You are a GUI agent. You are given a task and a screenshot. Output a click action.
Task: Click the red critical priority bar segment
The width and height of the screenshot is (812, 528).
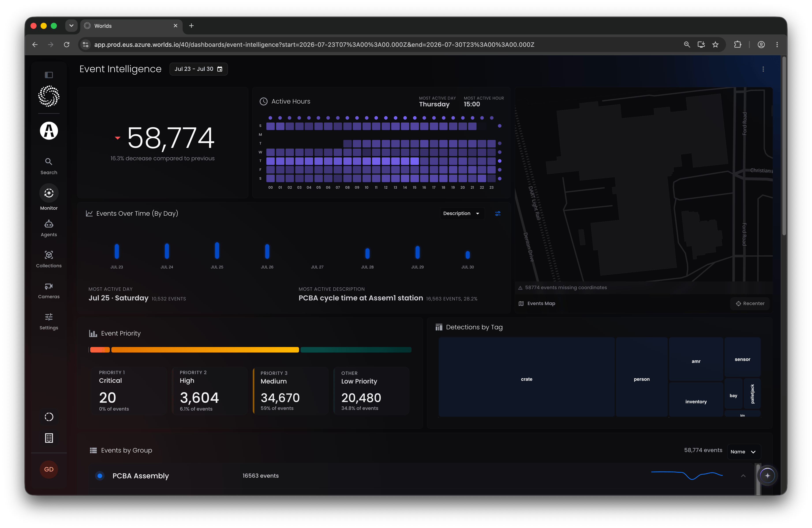coord(100,350)
